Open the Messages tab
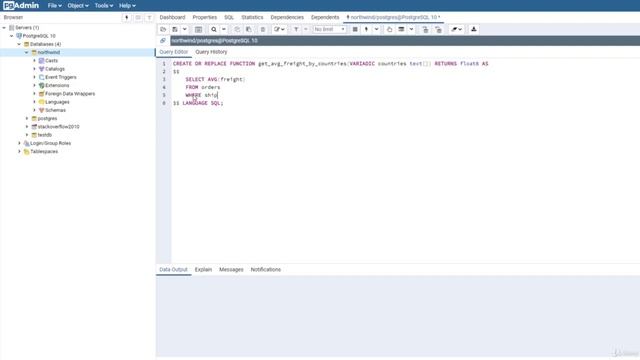640x360 pixels. pos(231,269)
